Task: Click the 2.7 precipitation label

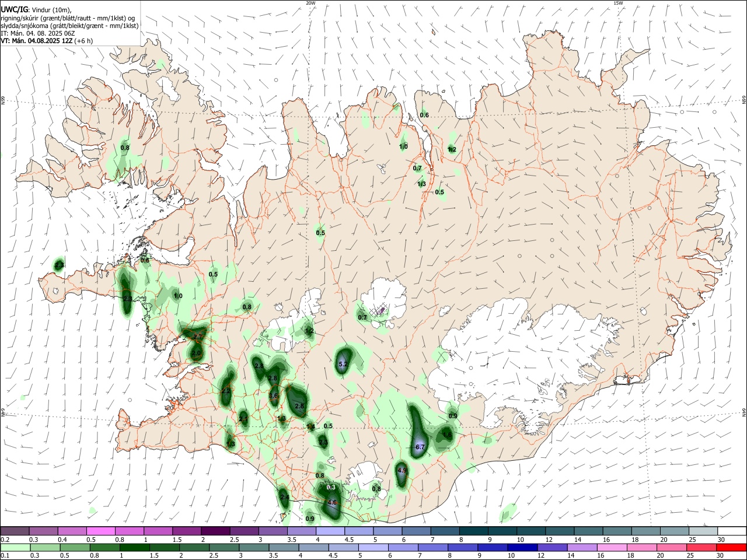Action: tap(198, 337)
